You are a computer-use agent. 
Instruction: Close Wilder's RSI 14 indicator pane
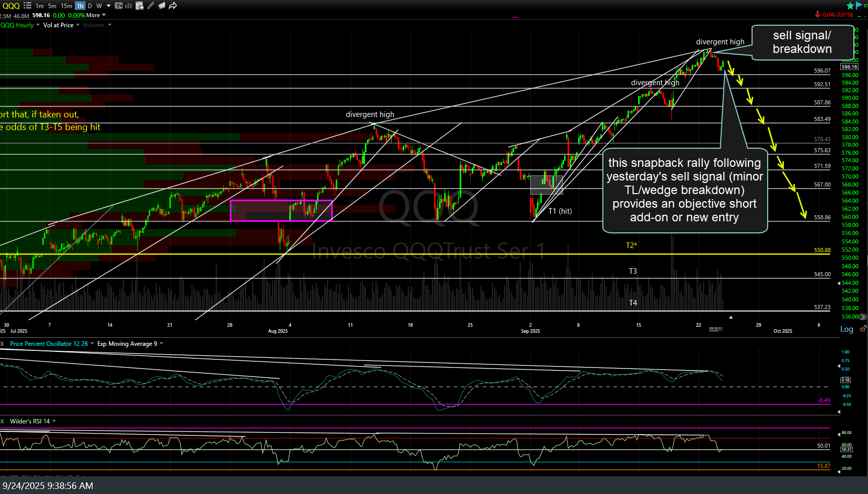click(x=4, y=421)
